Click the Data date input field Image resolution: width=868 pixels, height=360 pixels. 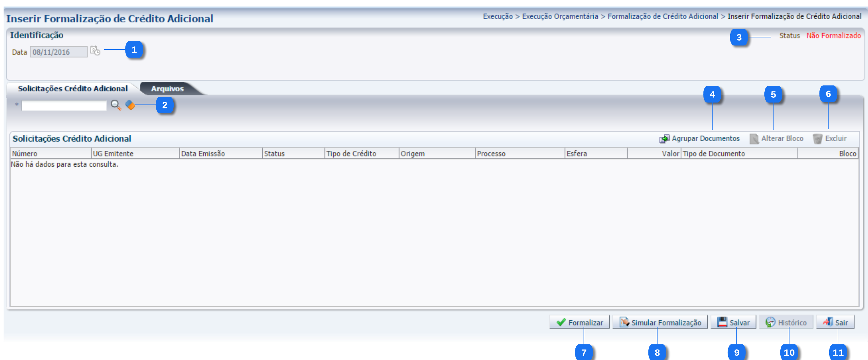58,52
